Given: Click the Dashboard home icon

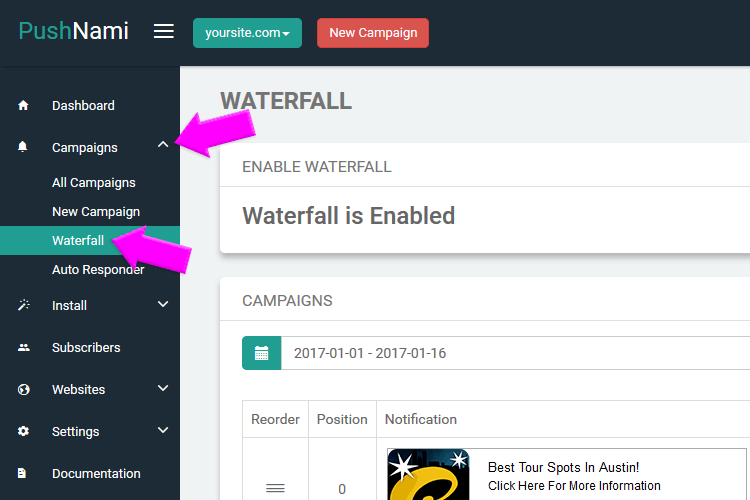Looking at the screenshot, I should pyautogui.click(x=24, y=105).
